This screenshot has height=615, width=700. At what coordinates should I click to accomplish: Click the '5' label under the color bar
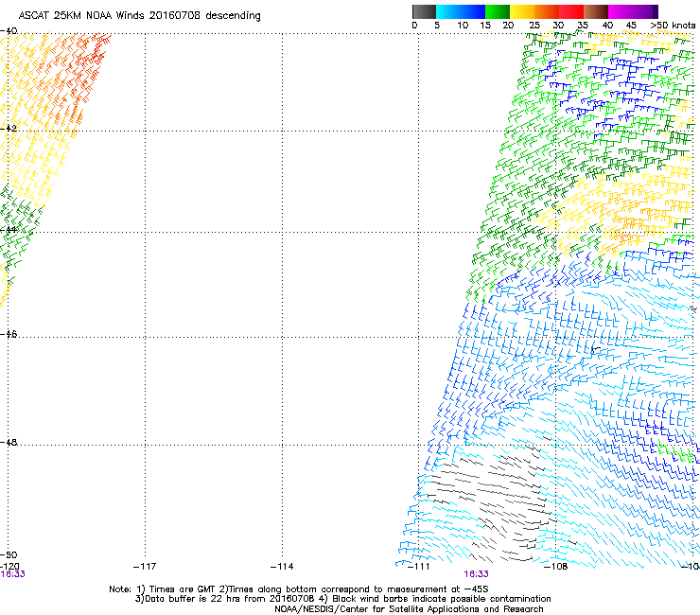437,26
